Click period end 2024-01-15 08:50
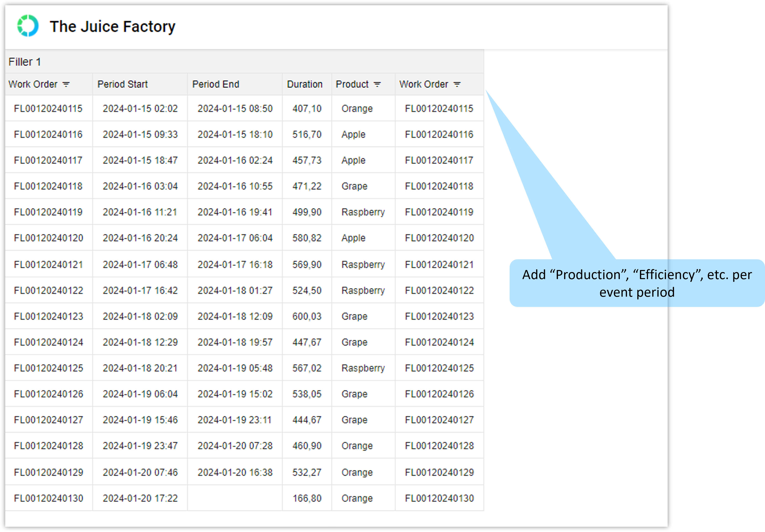Viewport: 765px width, 532px height. click(x=235, y=109)
